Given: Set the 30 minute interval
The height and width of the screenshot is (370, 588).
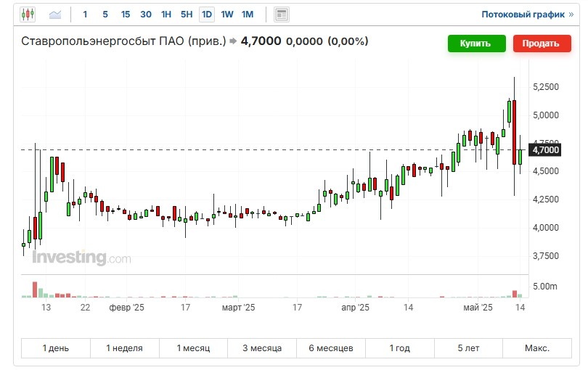Looking at the screenshot, I should (146, 15).
